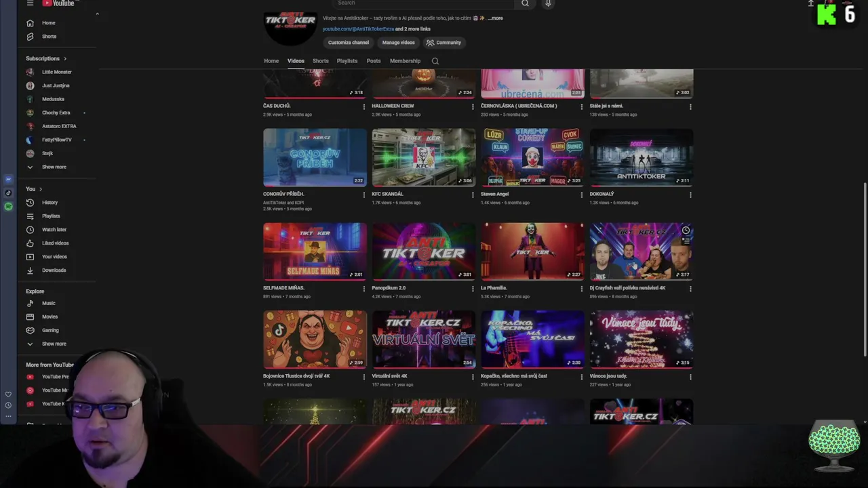This screenshot has height=488, width=868.
Task: Open Liked videos in the sidebar
Action: click(56, 243)
